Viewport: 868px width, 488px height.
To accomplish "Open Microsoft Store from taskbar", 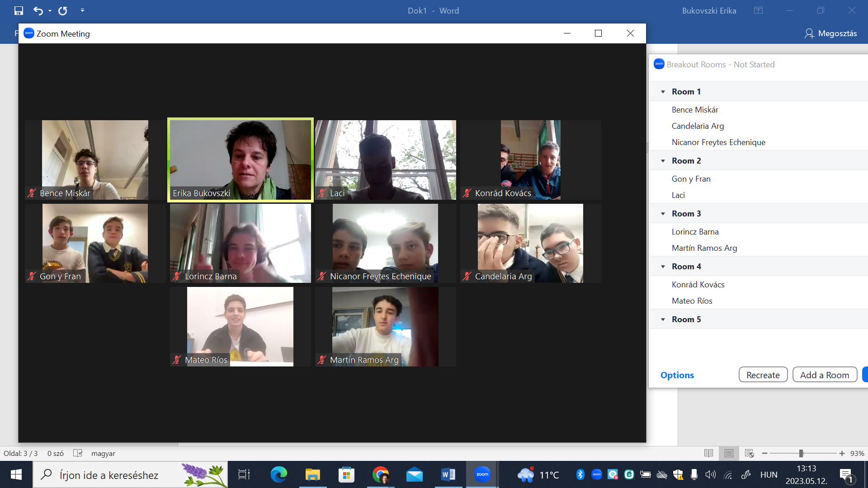I will 346,474.
